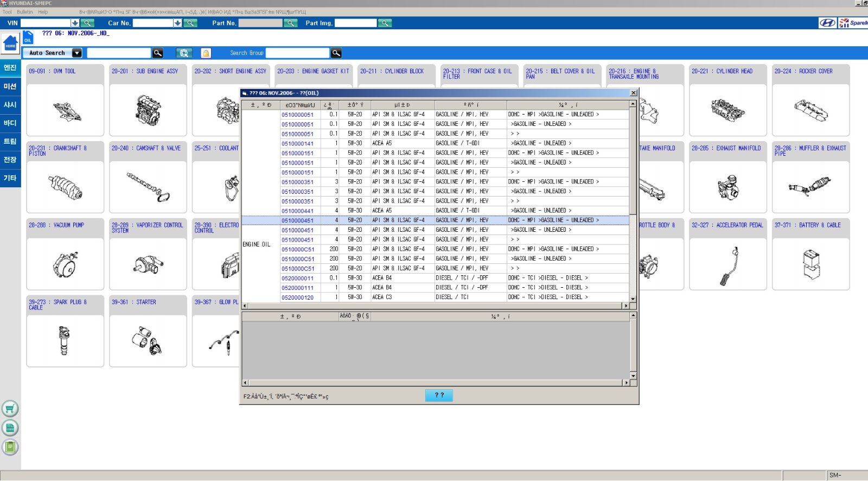Click the VIN search magnifier button
Viewport: 868px width, 481px height.
coord(87,23)
